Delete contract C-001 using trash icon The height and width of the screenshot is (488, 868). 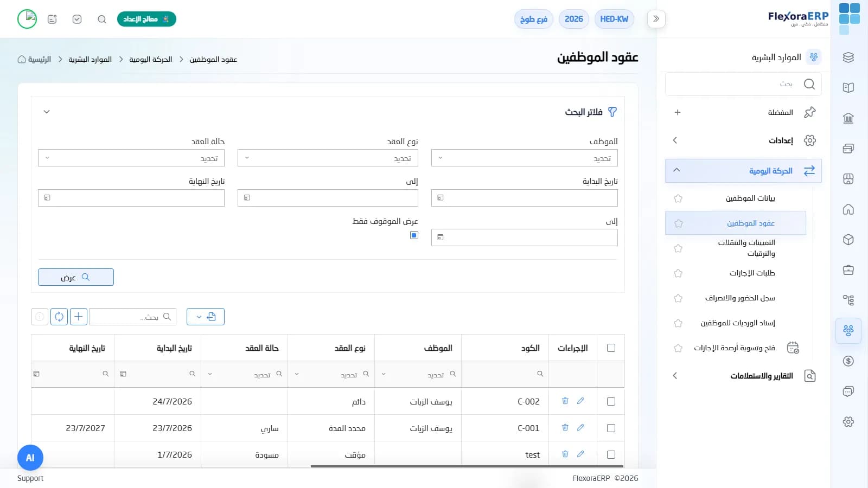(565, 428)
